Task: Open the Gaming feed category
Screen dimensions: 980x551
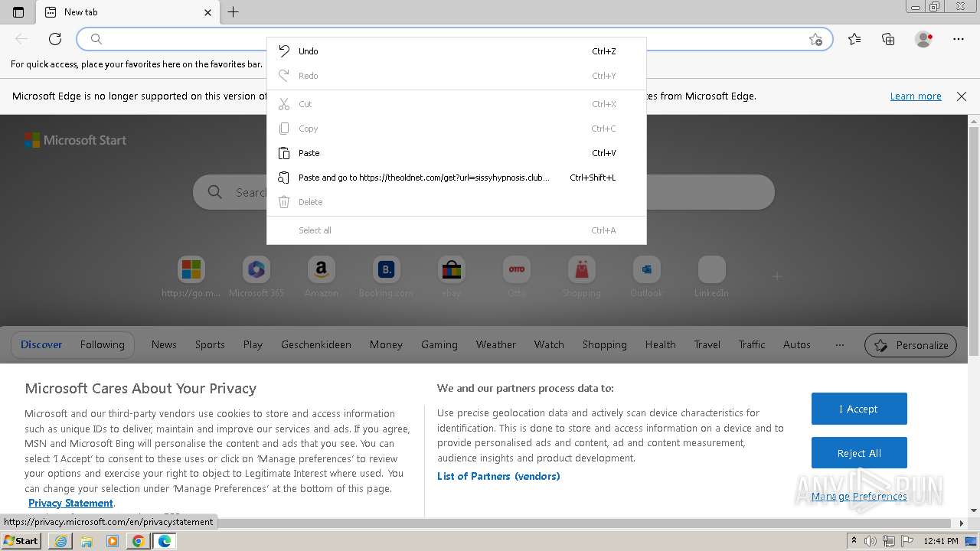Action: 439,345
